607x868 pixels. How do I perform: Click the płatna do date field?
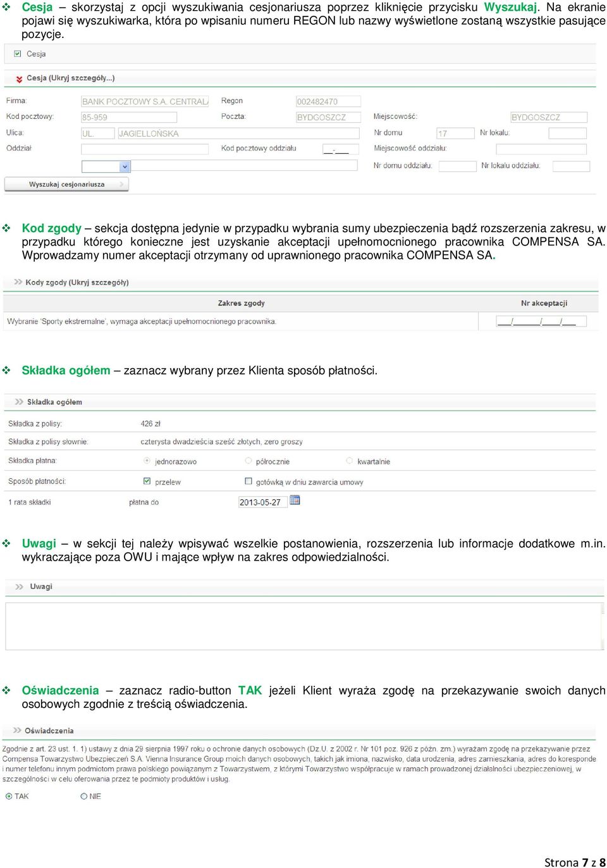pyautogui.click(x=262, y=502)
